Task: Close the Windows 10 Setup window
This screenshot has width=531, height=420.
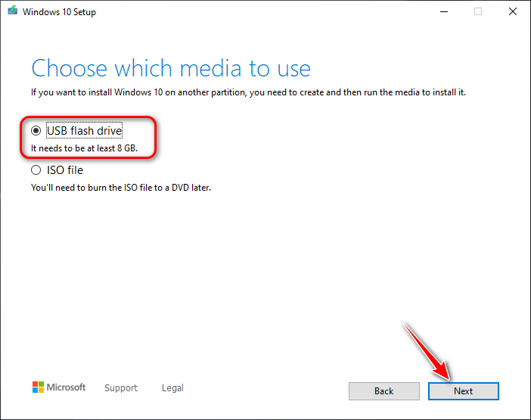Action: pyautogui.click(x=513, y=11)
